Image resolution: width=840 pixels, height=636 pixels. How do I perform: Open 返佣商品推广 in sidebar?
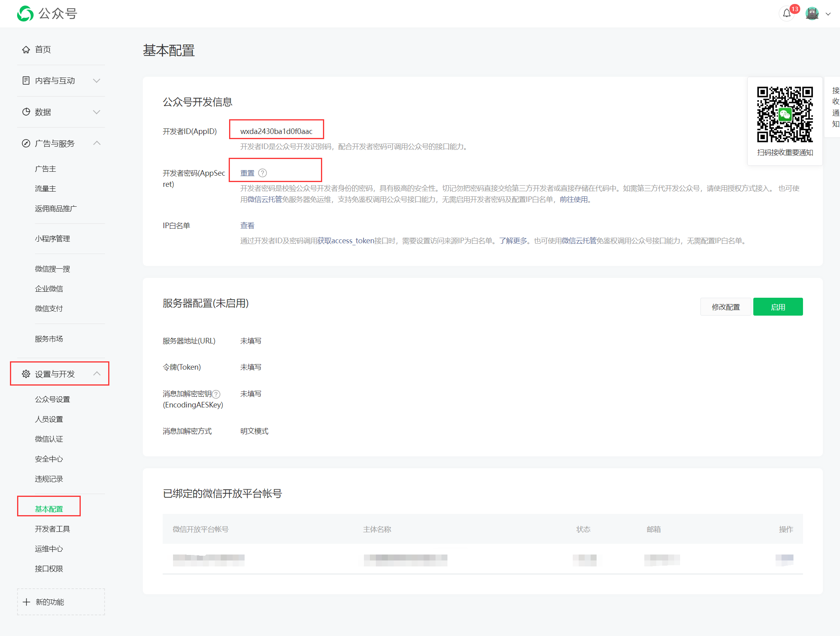pyautogui.click(x=56, y=209)
